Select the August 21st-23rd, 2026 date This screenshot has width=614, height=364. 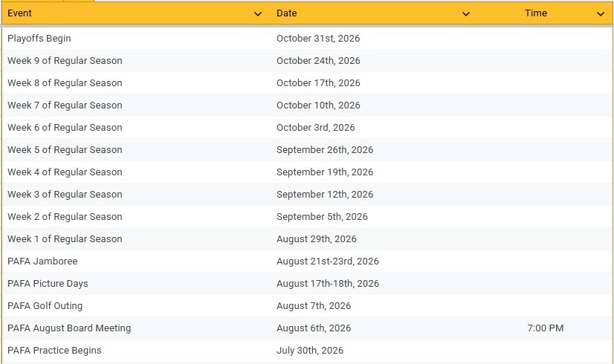[327, 261]
